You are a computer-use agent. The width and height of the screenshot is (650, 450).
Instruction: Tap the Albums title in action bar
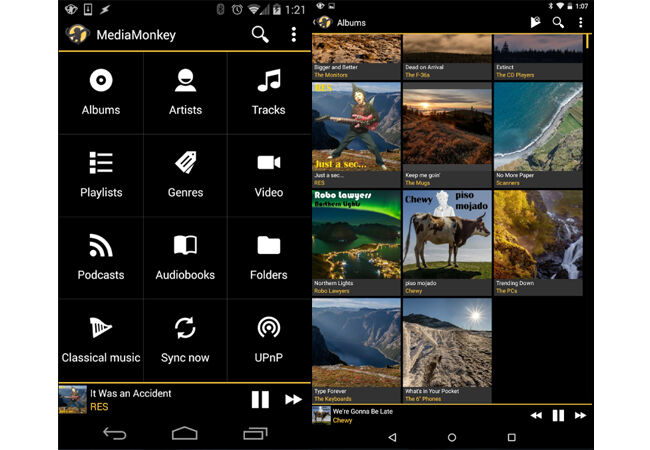click(x=351, y=23)
